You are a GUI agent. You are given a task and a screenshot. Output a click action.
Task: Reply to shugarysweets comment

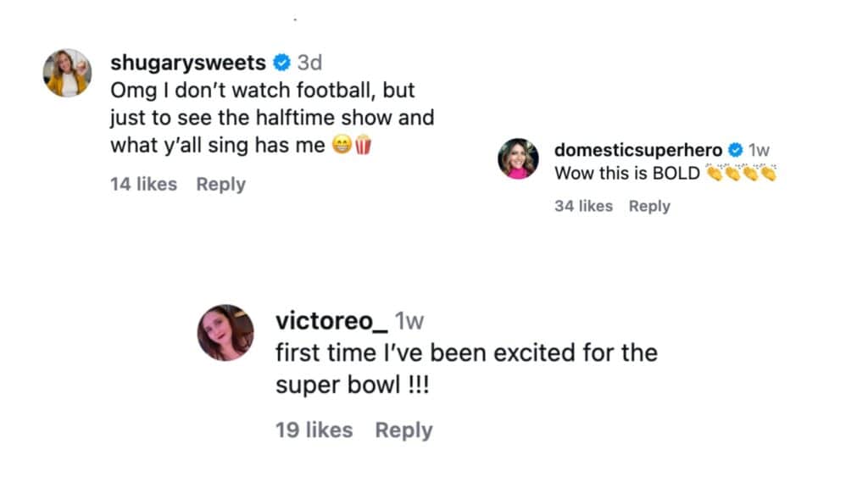[x=220, y=184]
